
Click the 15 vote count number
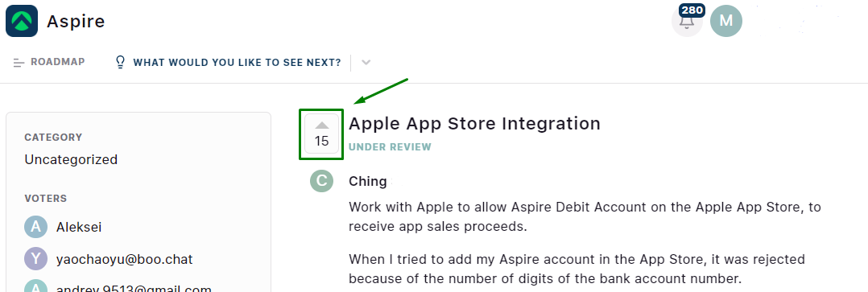pyautogui.click(x=321, y=142)
